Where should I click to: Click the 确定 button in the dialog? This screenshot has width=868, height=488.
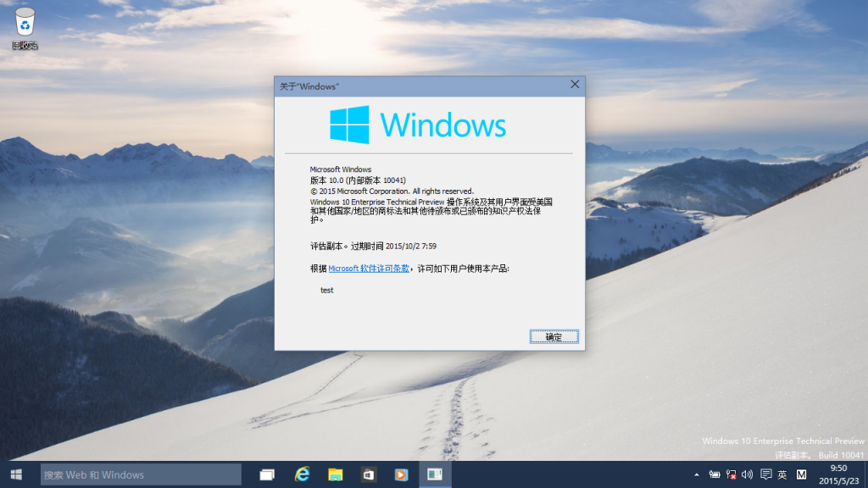[x=554, y=336]
